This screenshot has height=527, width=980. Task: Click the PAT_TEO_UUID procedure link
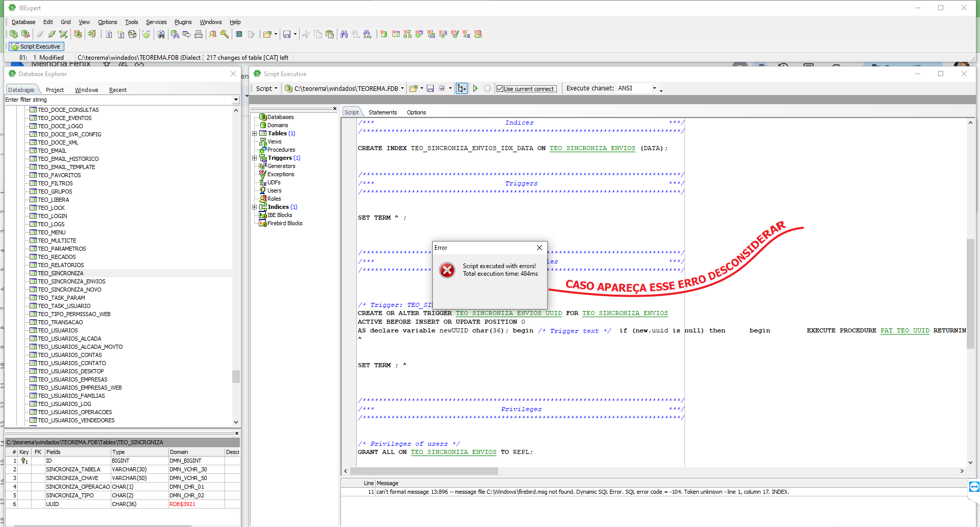click(904, 330)
